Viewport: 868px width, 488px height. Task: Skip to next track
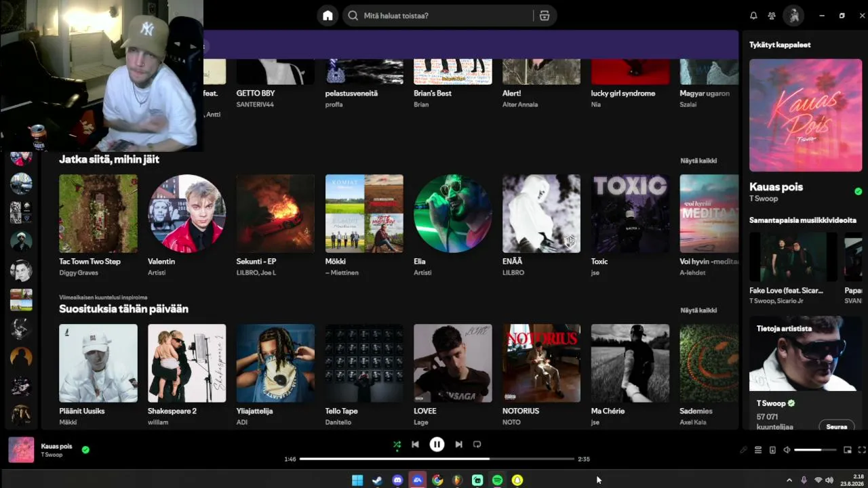[458, 445]
